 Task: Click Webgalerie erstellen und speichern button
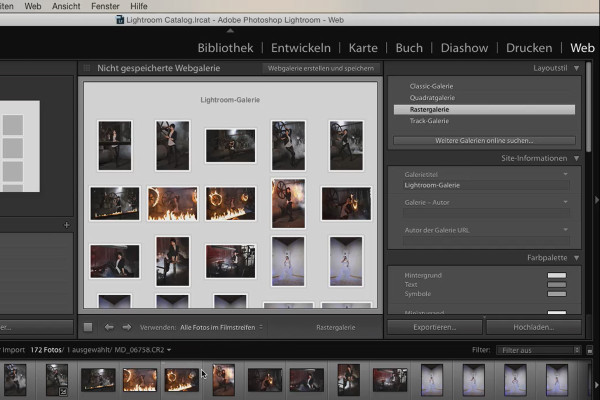coord(321,69)
